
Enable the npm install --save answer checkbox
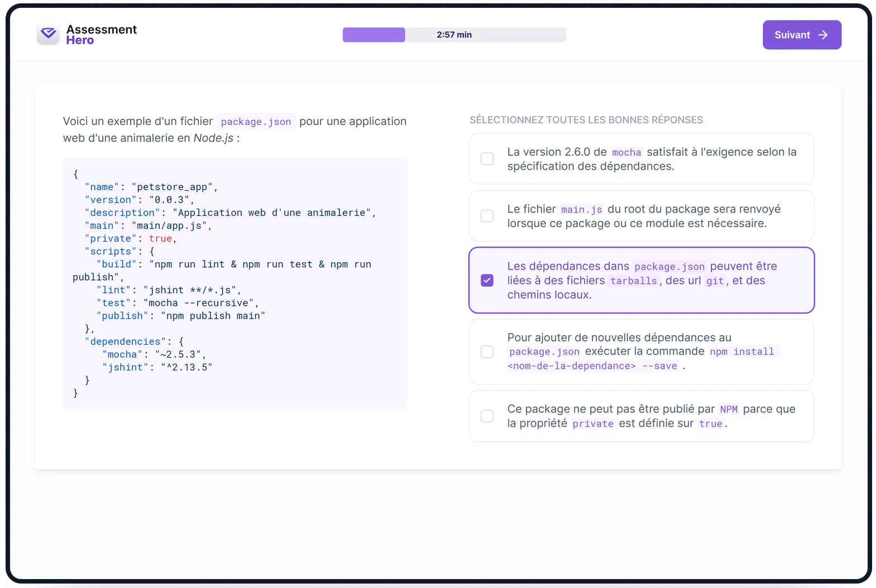[x=487, y=351]
